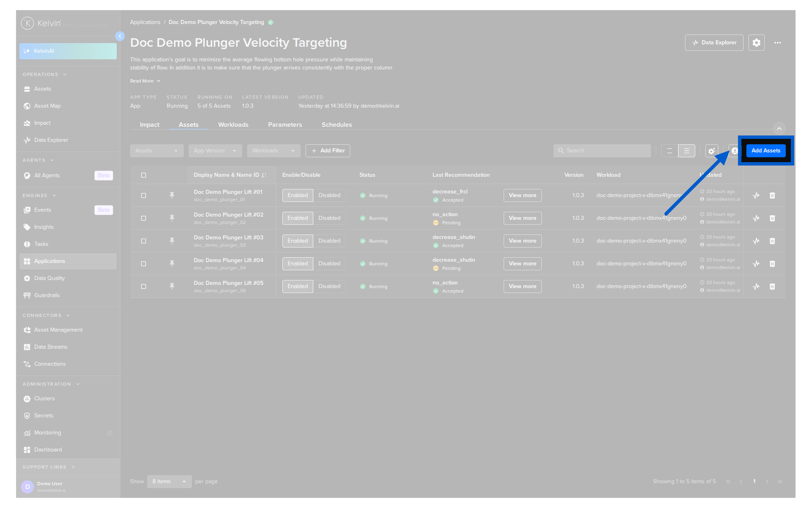The height and width of the screenshot is (508, 812).
Task: Delete Doc Demo Plunger Lift #02 with trash icon
Action: 772,218
